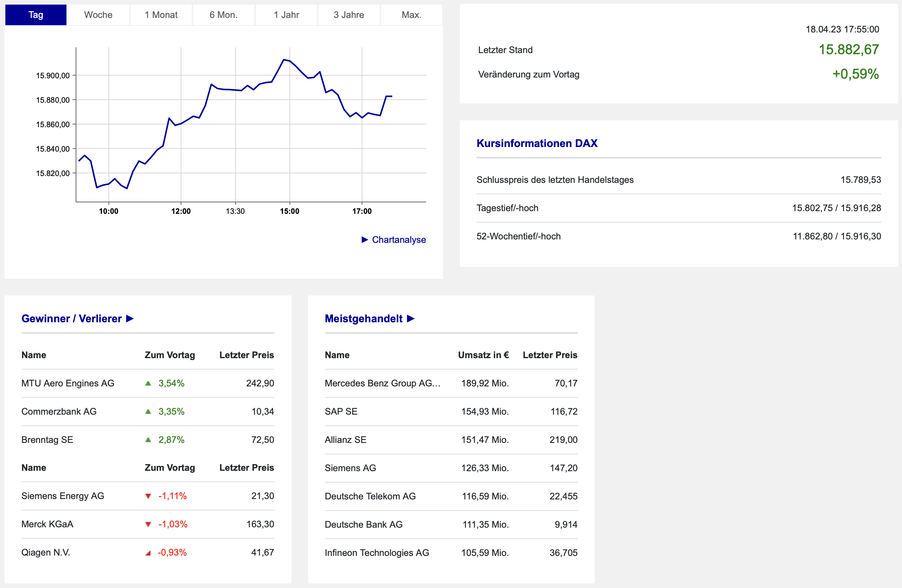
Task: Click green up arrow beside Commerzbank AG
Action: click(x=148, y=412)
